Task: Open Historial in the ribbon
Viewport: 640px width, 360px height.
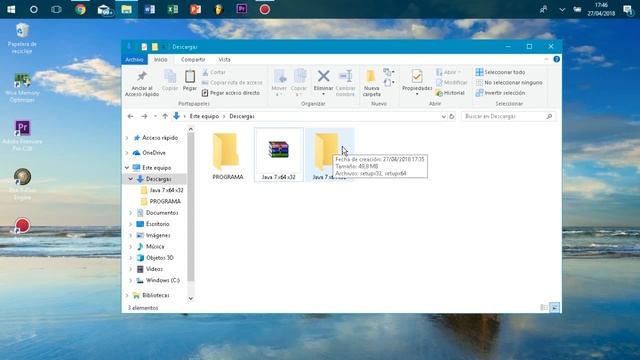Action: [450, 93]
